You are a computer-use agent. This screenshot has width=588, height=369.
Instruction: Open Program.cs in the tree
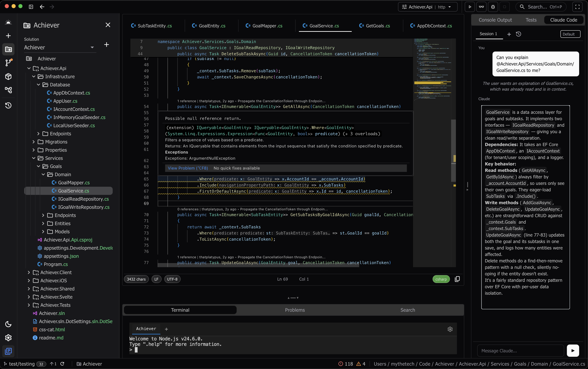pyautogui.click(x=52, y=264)
